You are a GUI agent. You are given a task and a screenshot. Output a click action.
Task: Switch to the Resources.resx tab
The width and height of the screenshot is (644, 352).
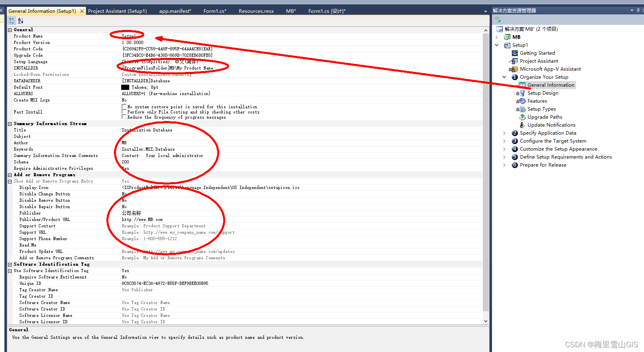click(x=256, y=11)
